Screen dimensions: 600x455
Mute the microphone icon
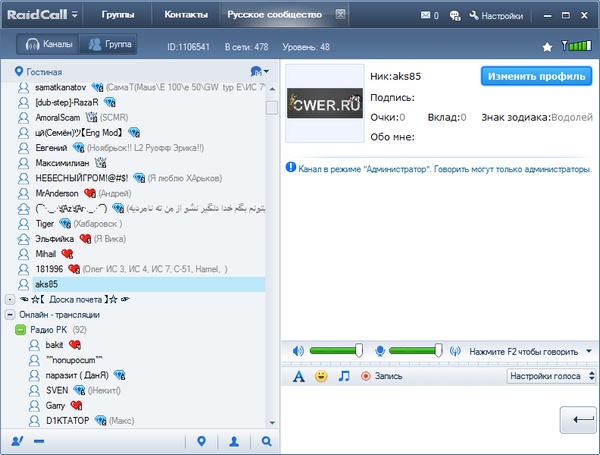point(380,351)
